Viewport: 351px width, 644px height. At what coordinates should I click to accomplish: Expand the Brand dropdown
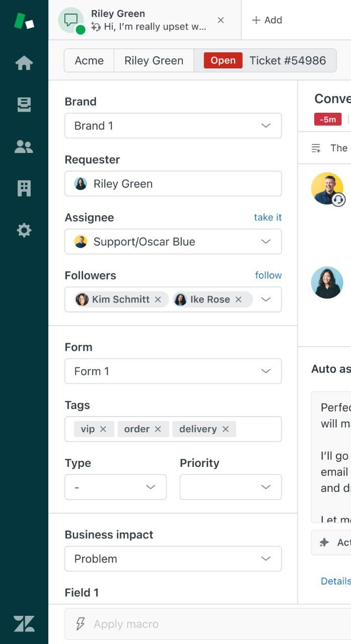pos(173,126)
